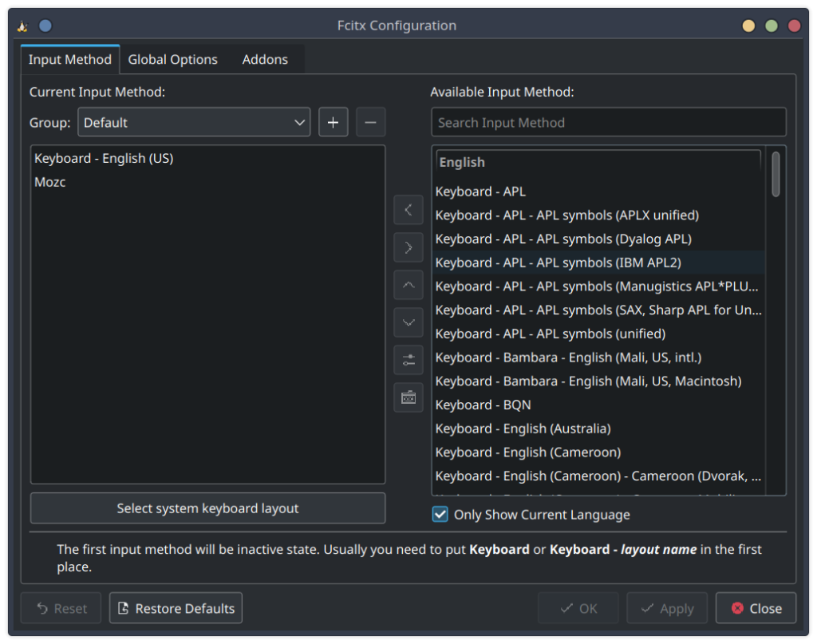
Task: Click the minus icon to remove group
Action: click(370, 122)
